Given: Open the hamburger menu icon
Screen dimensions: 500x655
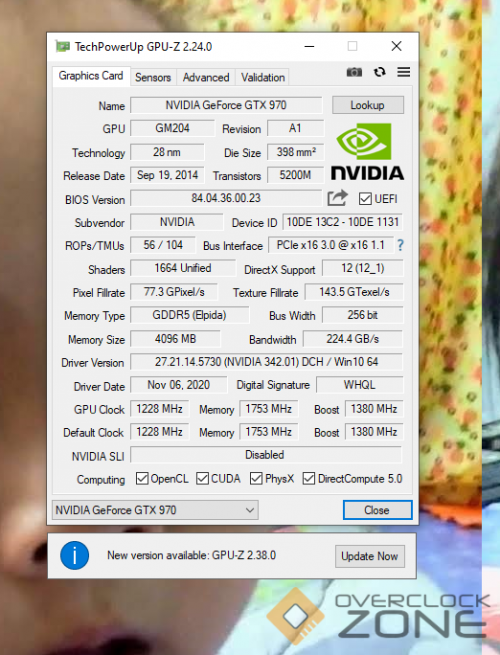Looking at the screenshot, I should click(403, 72).
